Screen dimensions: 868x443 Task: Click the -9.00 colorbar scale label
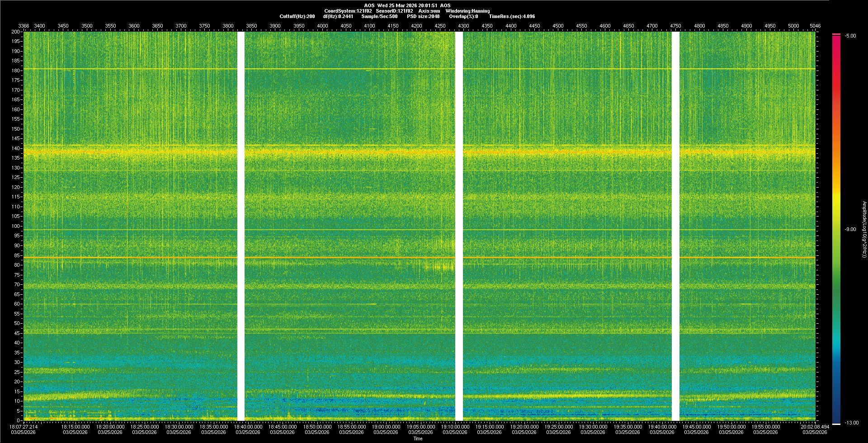[x=850, y=230]
